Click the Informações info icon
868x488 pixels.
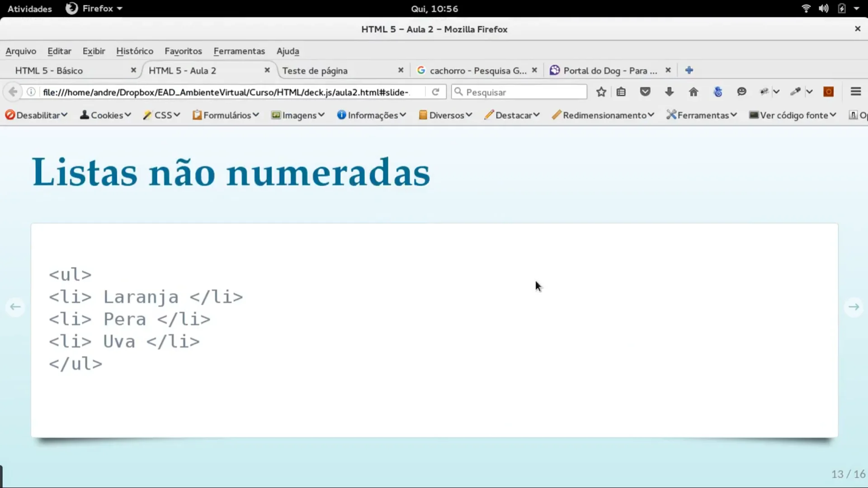tap(341, 115)
